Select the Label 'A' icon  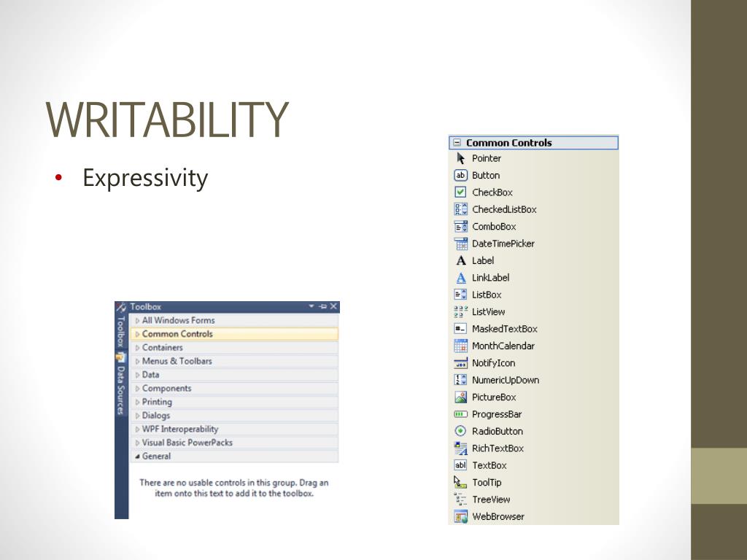tap(460, 260)
